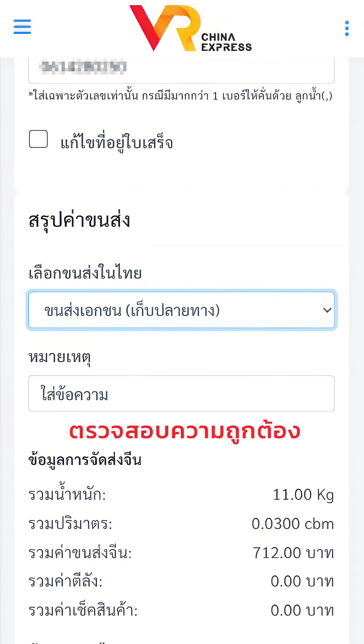Click the แก้ไขที่อยู่ใบเสร็จ checkbox label

117,143
